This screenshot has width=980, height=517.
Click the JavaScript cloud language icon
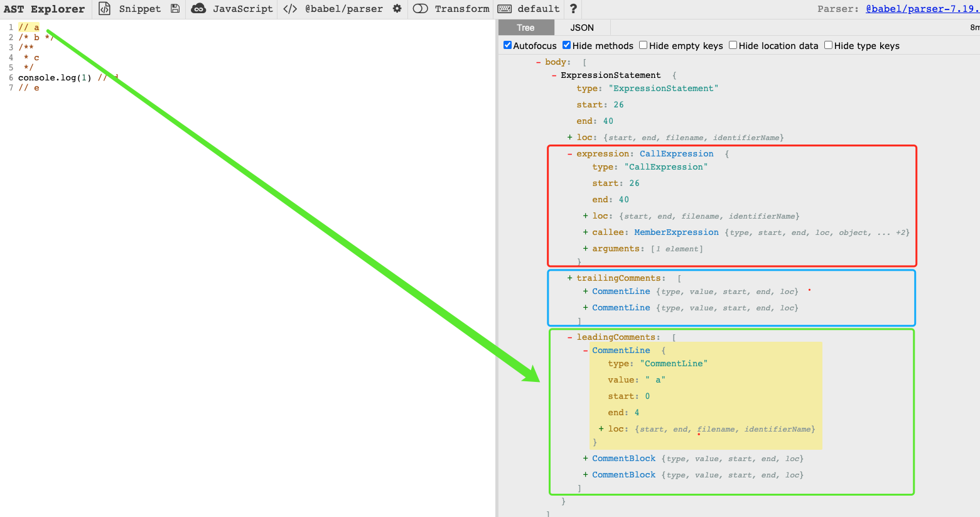point(198,9)
